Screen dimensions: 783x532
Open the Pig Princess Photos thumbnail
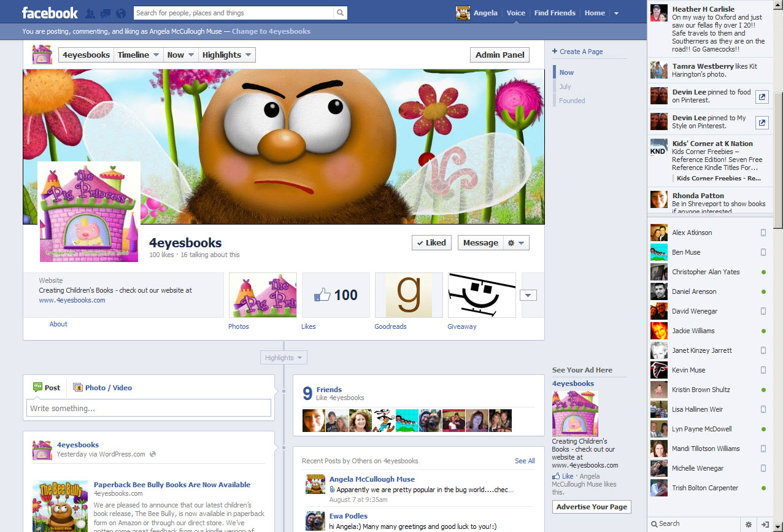coord(263,295)
